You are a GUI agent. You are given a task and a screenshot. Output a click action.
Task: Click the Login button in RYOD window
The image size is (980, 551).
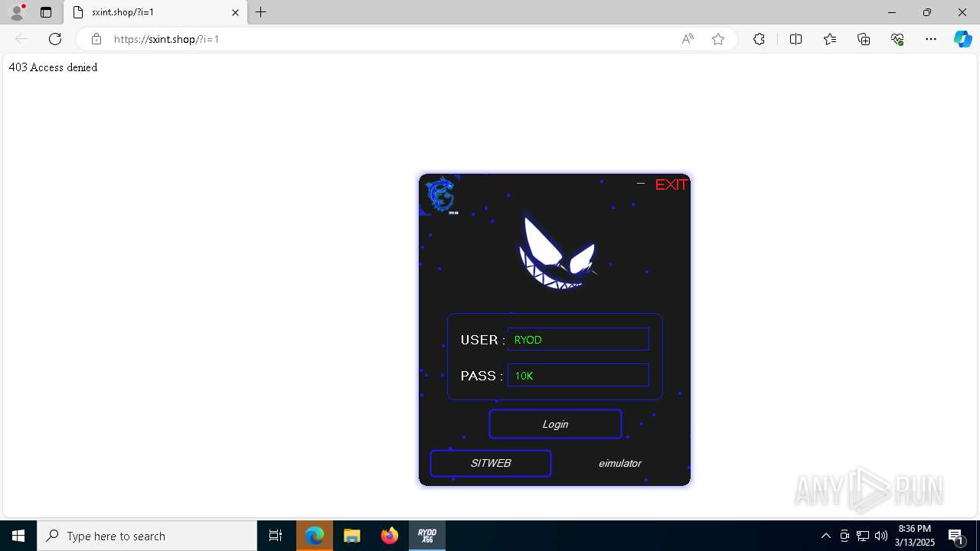pyautogui.click(x=555, y=424)
